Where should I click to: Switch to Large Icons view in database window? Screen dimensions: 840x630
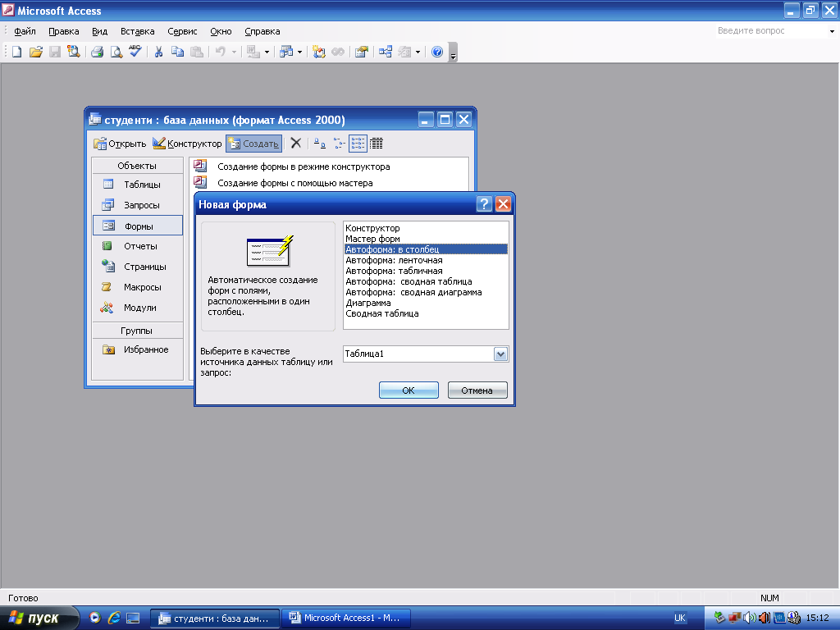[x=320, y=143]
